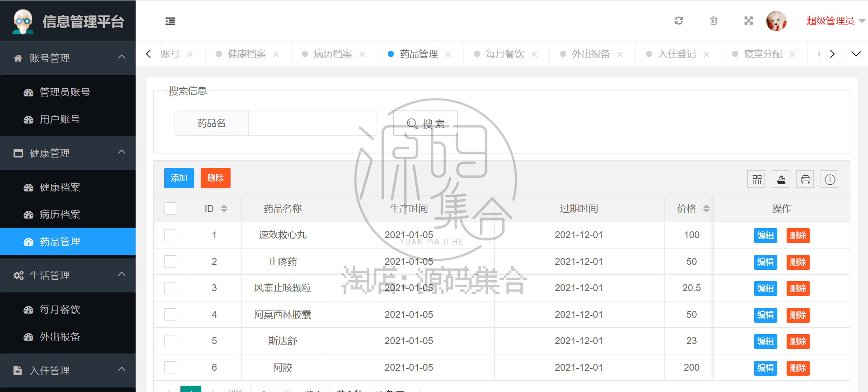
Task: Open 健康档案 in the sidebar
Action: pyautogui.click(x=68, y=187)
